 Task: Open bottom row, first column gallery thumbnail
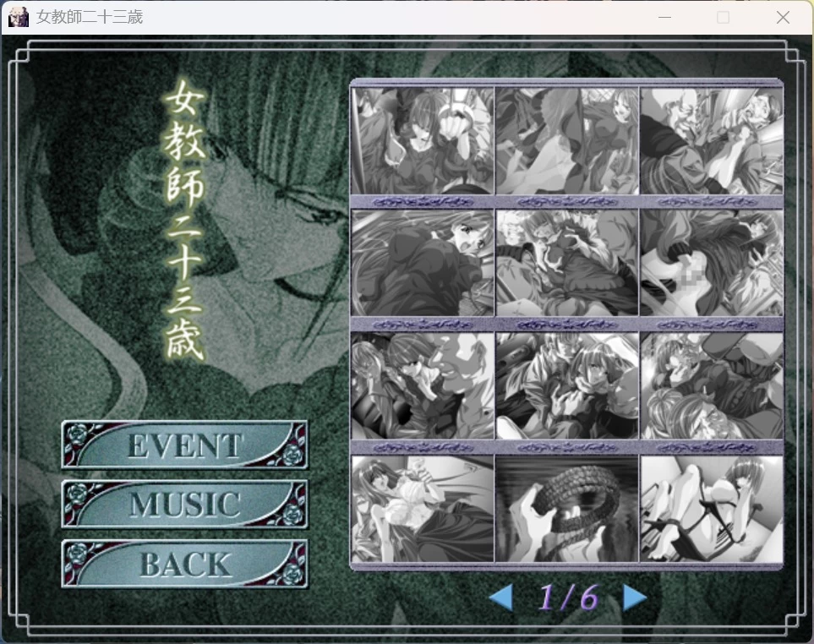422,509
